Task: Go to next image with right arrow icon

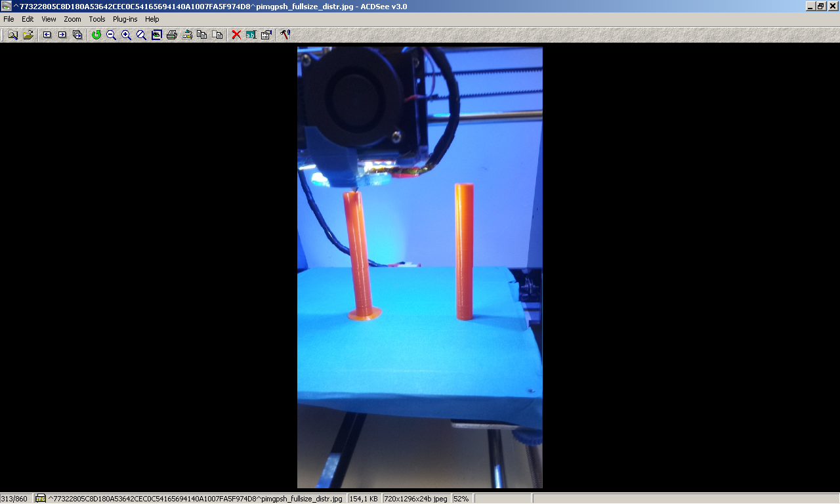Action: click(62, 35)
